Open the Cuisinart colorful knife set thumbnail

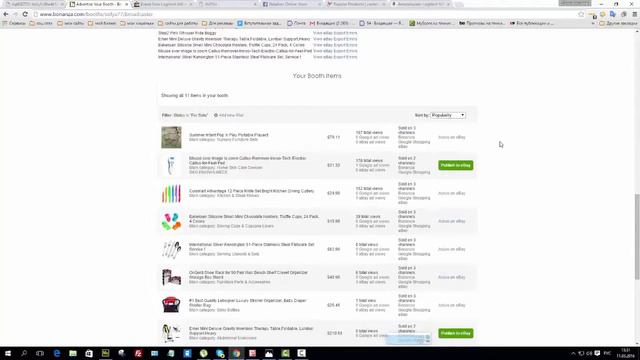171,193
